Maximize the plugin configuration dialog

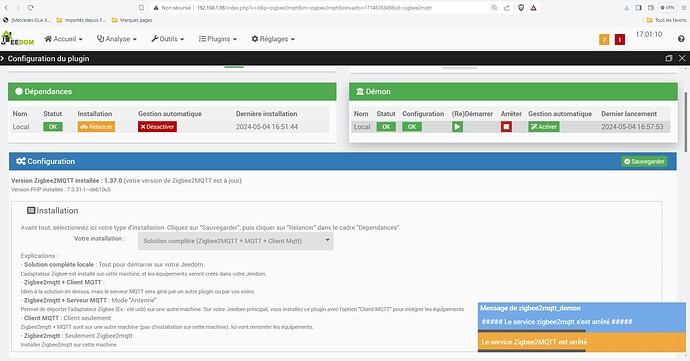pyautogui.click(x=669, y=58)
